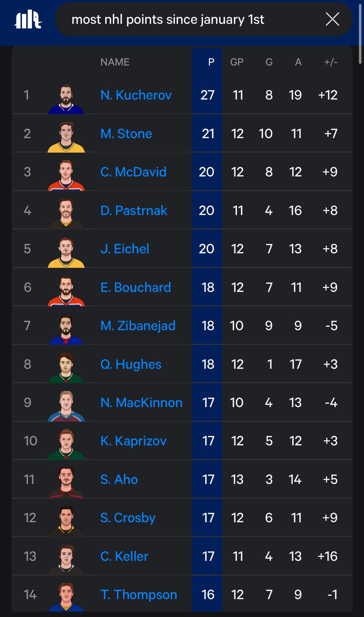Click D. Pastrnak's player avatar
The height and width of the screenshot is (617, 364).
tap(66, 214)
